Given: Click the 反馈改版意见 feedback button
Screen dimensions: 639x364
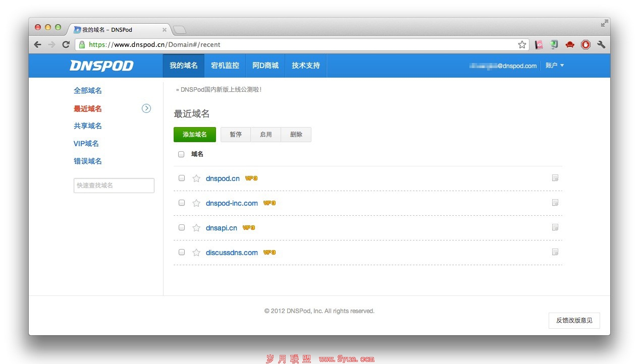Looking at the screenshot, I should point(574,320).
